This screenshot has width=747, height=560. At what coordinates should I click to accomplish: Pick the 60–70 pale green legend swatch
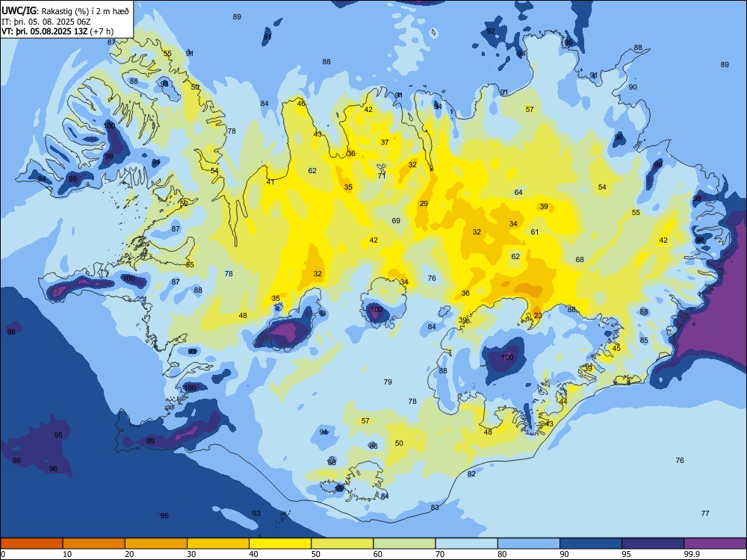click(404, 544)
